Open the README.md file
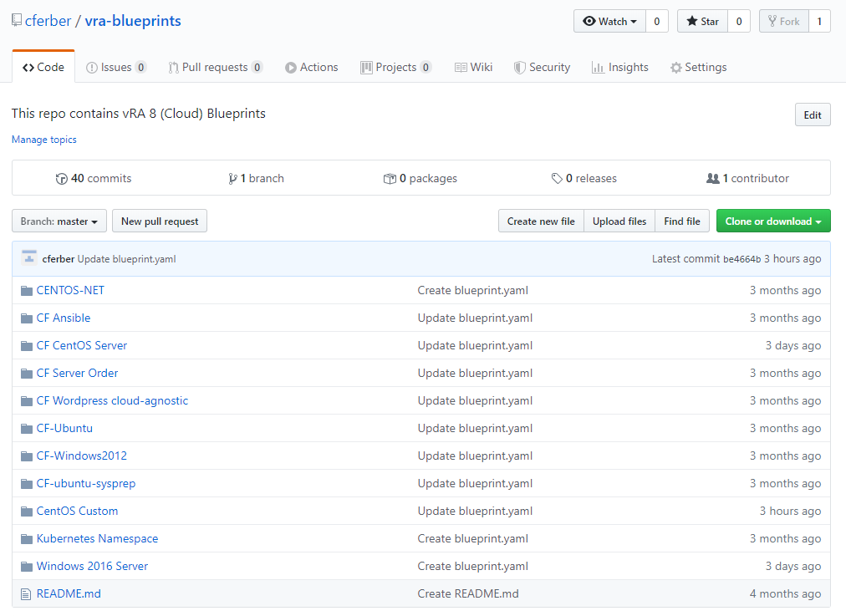 pyautogui.click(x=69, y=594)
